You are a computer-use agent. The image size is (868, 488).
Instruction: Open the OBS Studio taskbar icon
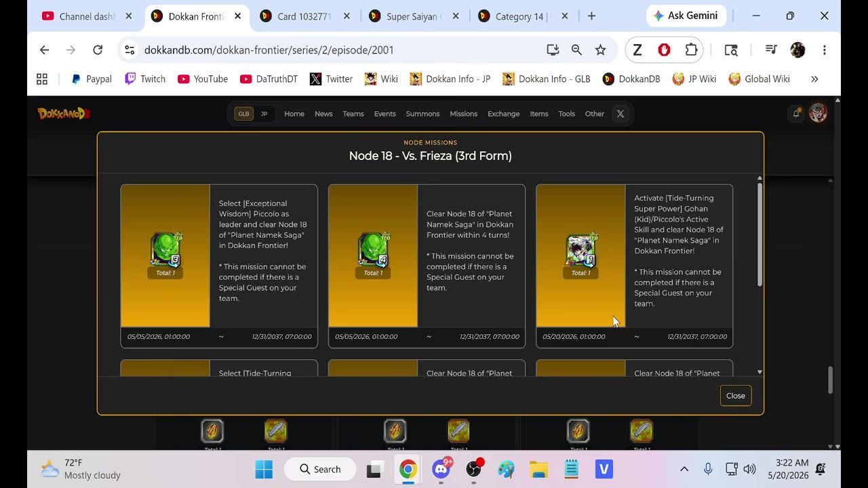(474, 469)
